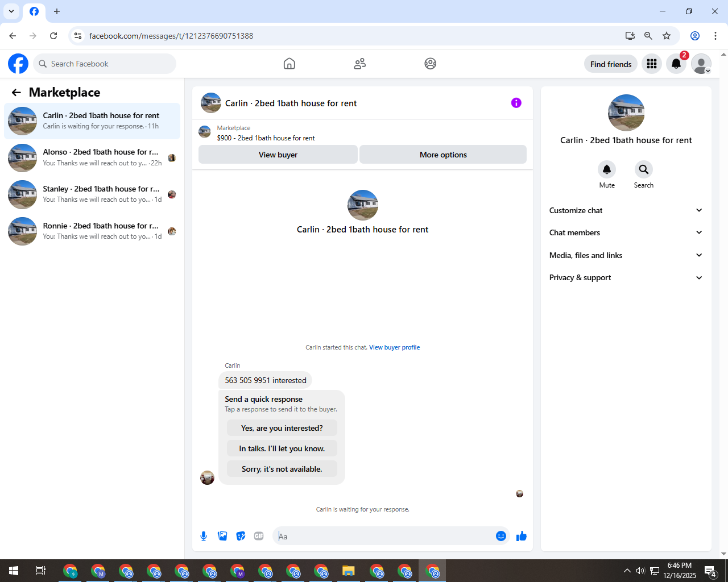Click the '563 505 9951 interested' message bubble
728x582 pixels.
266,380
